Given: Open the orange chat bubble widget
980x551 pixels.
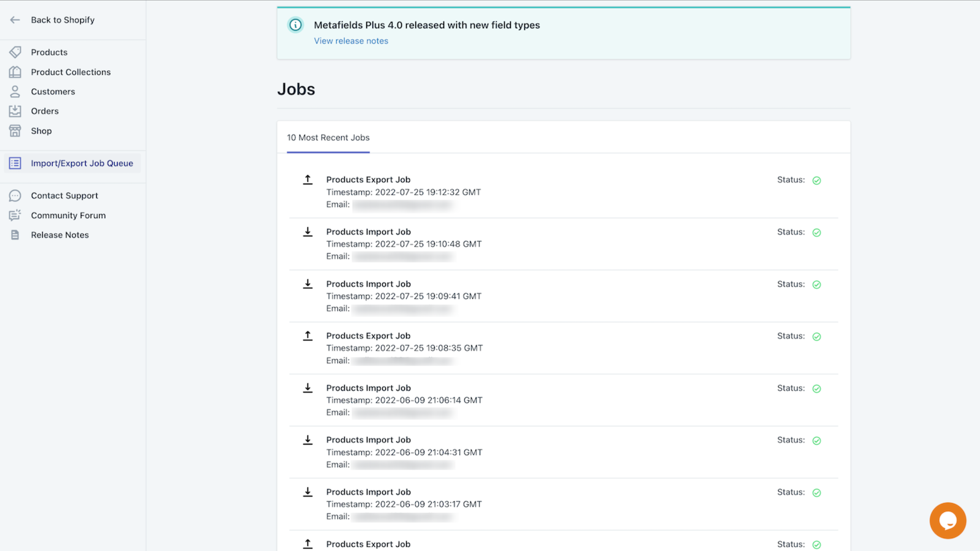Looking at the screenshot, I should 948,520.
